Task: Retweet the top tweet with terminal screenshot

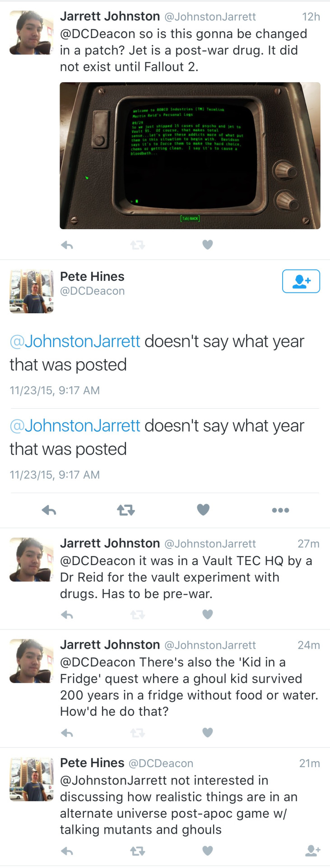Action: click(x=137, y=245)
